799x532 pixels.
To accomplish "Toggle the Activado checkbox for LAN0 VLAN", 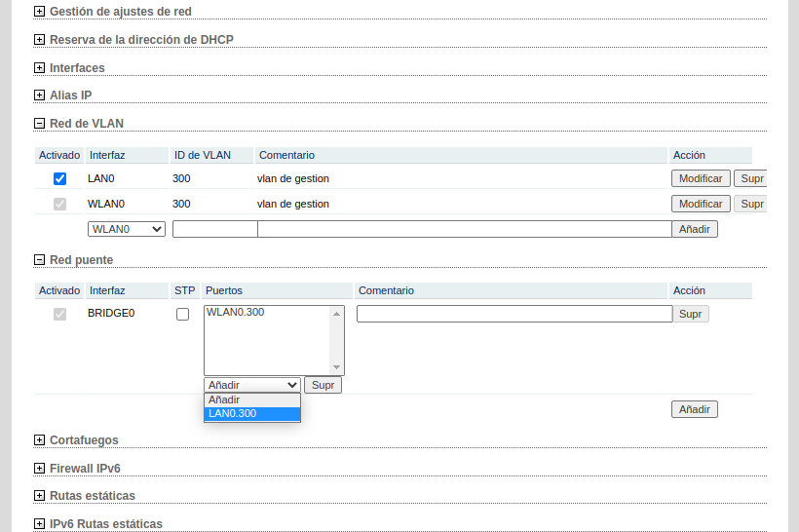I will coord(59,179).
